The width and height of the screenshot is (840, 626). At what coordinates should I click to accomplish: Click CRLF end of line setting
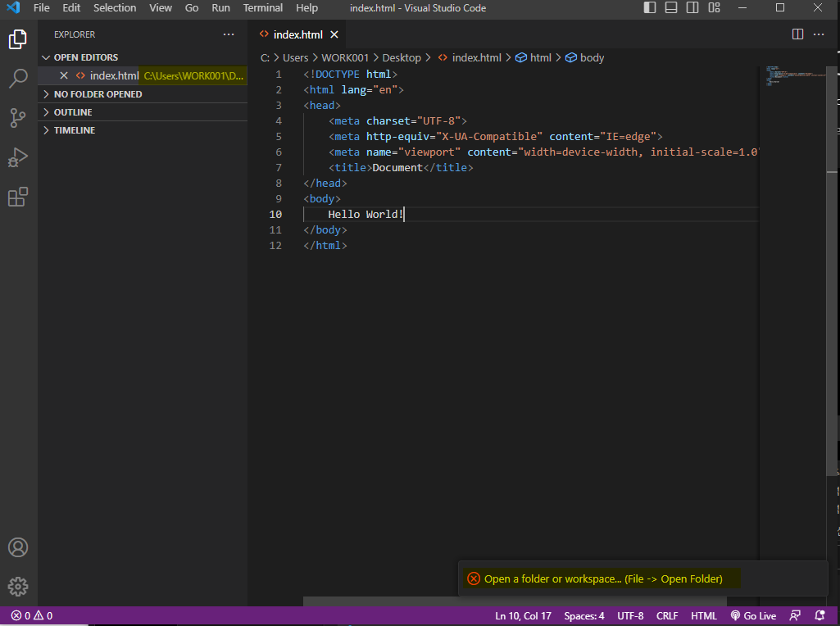click(667, 616)
